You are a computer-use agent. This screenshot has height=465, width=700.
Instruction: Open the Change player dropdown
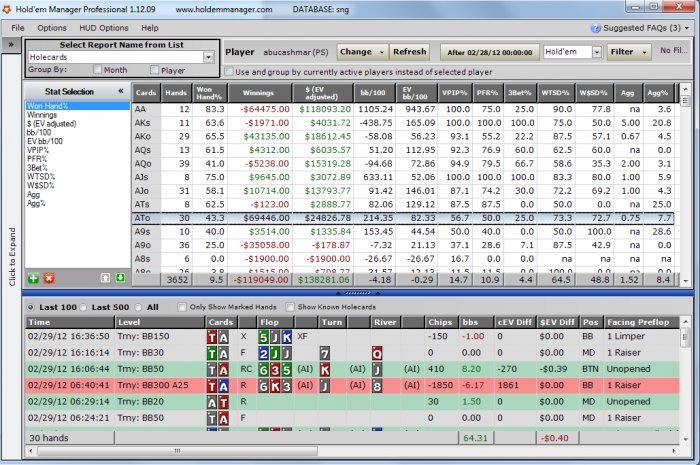tap(362, 52)
